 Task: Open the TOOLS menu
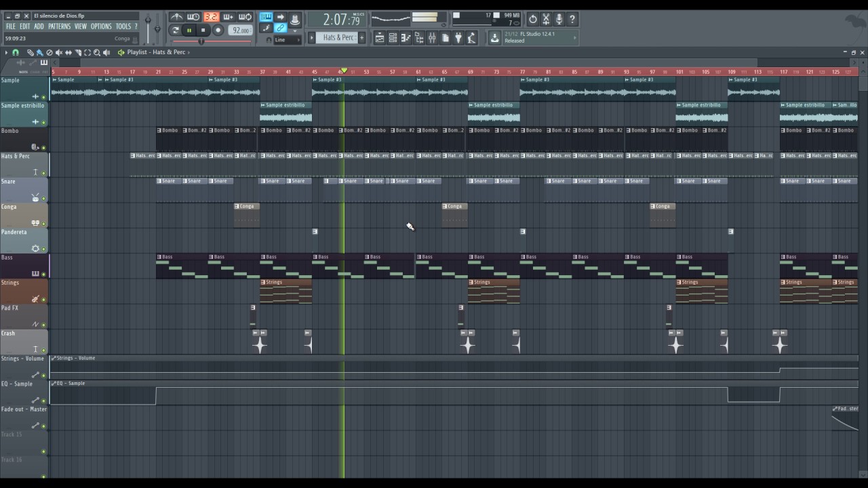coord(123,26)
